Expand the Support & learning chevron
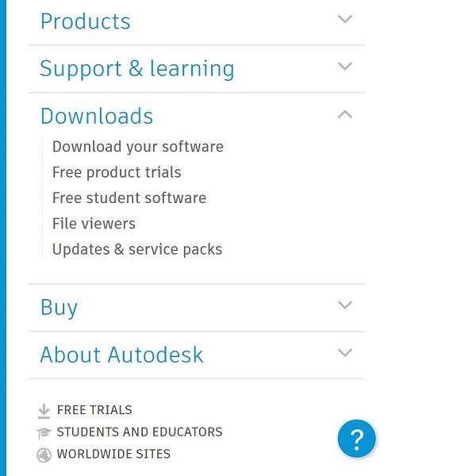476x476 pixels. coord(344,67)
